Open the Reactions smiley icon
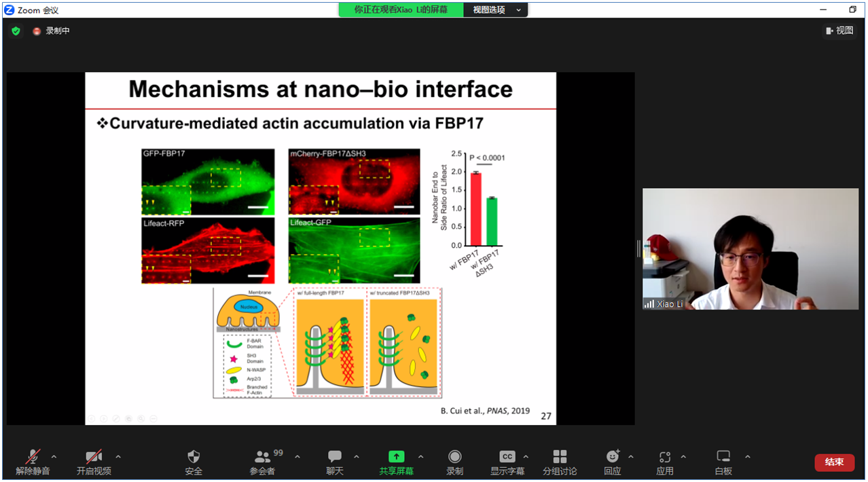The height and width of the screenshot is (482, 868). click(x=613, y=457)
